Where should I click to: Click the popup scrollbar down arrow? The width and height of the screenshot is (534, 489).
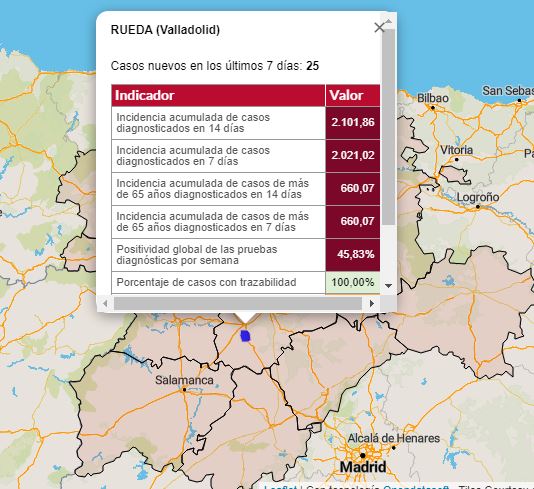(388, 285)
